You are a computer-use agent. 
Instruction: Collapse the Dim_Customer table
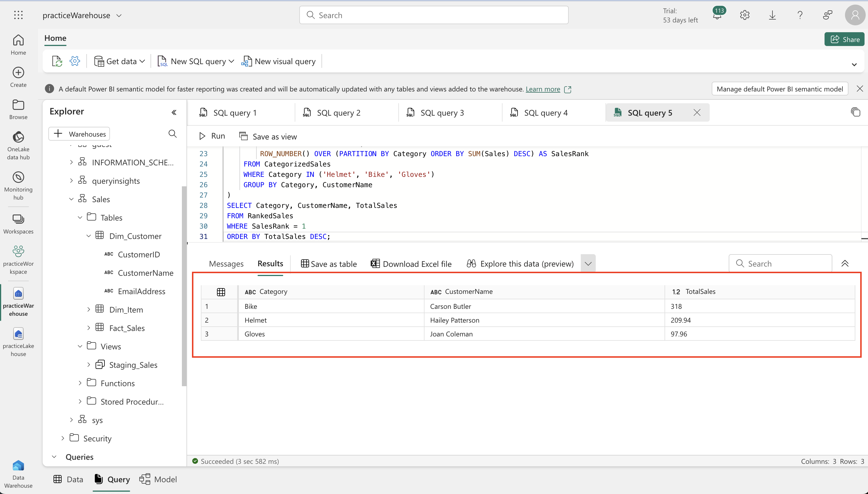point(89,236)
